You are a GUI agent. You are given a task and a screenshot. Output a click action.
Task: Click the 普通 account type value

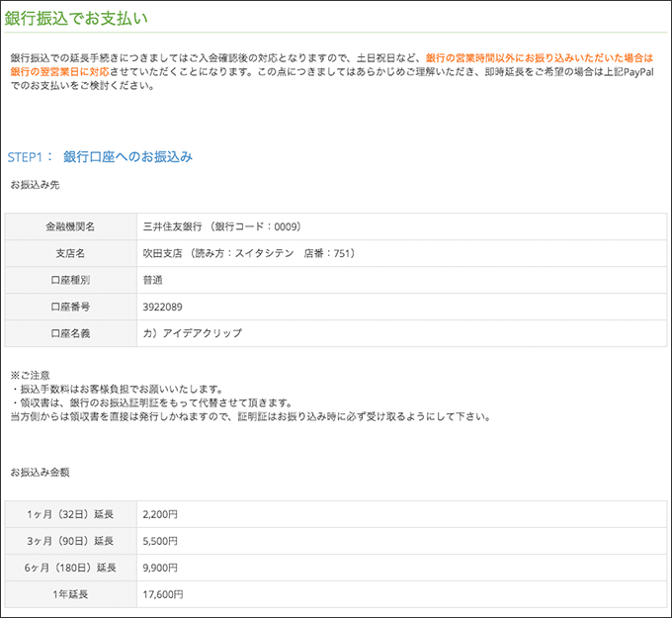pyautogui.click(x=152, y=280)
